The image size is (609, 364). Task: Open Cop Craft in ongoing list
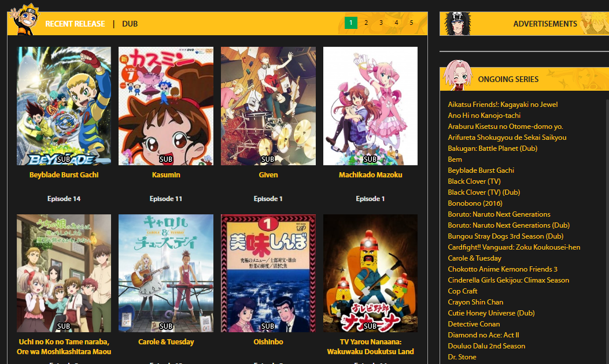click(463, 291)
